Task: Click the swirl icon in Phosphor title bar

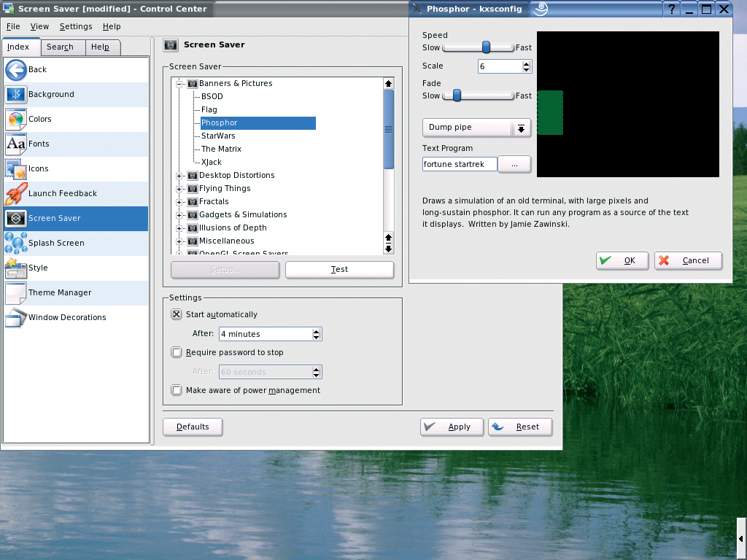Action: pos(541,9)
